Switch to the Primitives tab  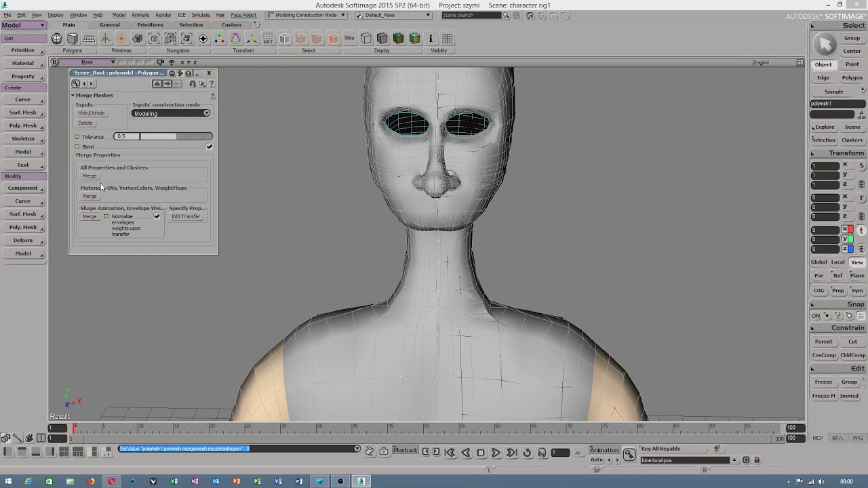point(150,25)
